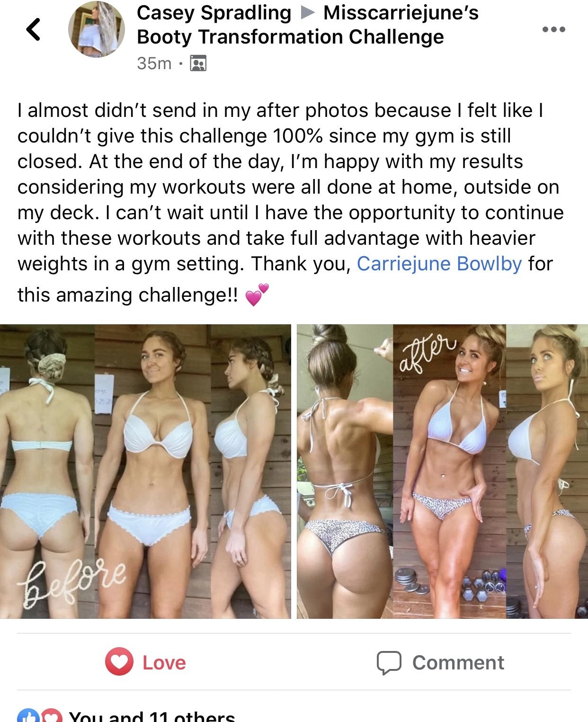Go back using the left chevron arrow
This screenshot has width=588, height=722.
coord(33,29)
